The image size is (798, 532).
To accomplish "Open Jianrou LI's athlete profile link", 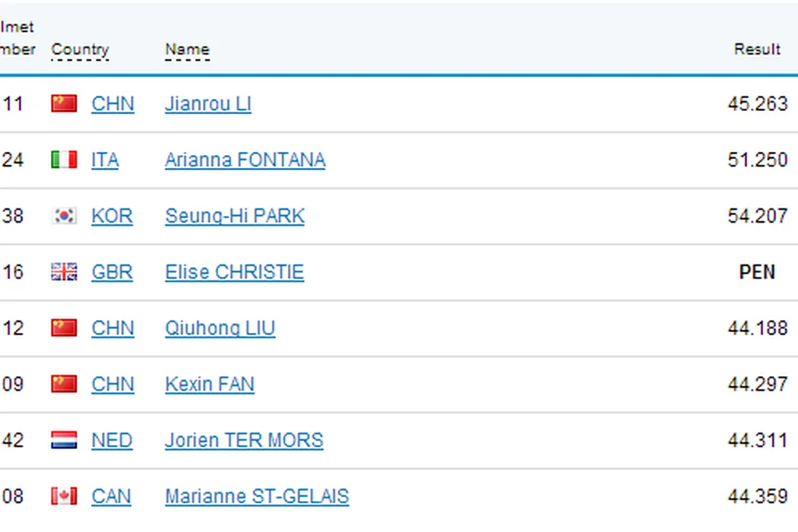I will (207, 104).
